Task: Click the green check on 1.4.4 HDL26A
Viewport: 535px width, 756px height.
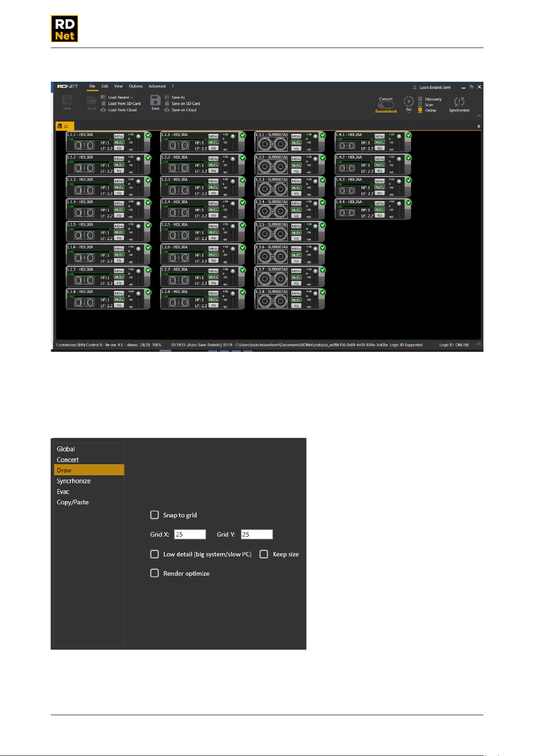Action: tap(409, 202)
